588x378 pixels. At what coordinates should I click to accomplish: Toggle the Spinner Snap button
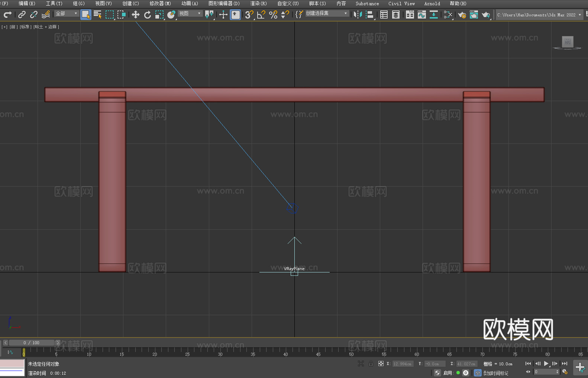[x=285, y=14]
